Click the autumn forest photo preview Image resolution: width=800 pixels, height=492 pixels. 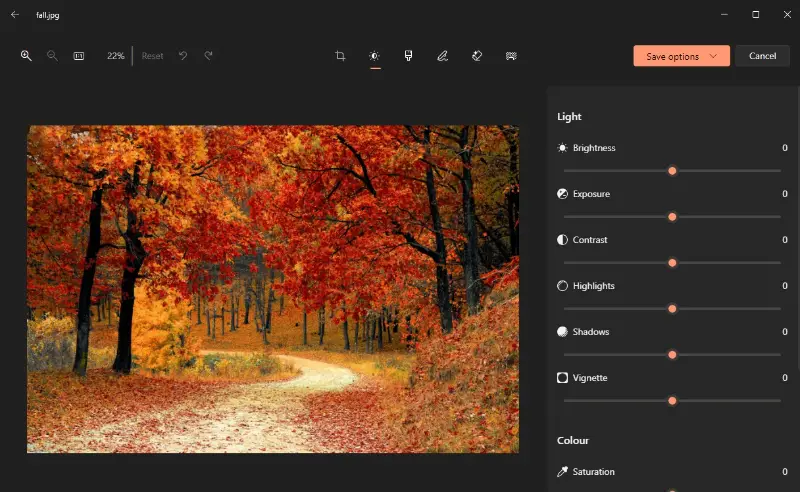click(x=272, y=288)
